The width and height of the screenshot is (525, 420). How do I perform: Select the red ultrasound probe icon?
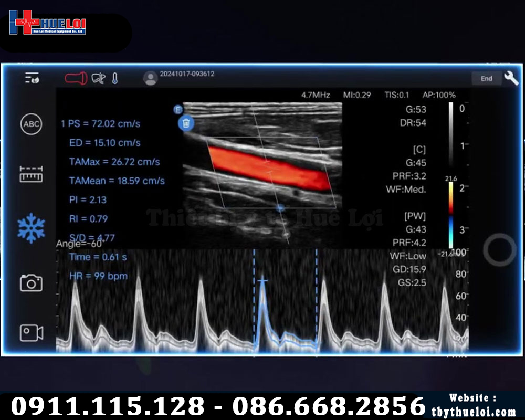pos(76,78)
